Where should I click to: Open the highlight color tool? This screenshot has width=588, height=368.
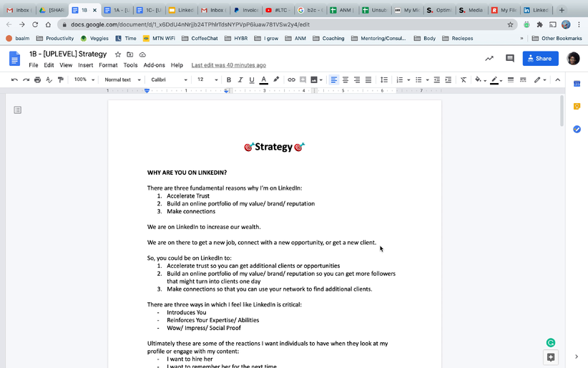point(276,79)
